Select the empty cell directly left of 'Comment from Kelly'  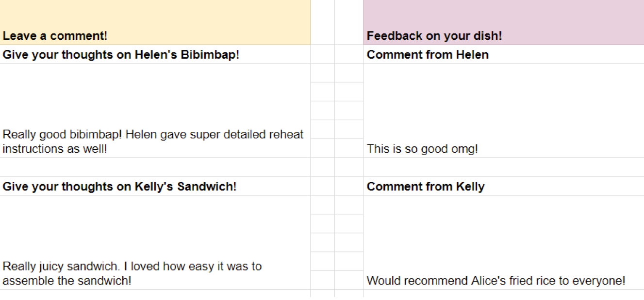[349, 187]
